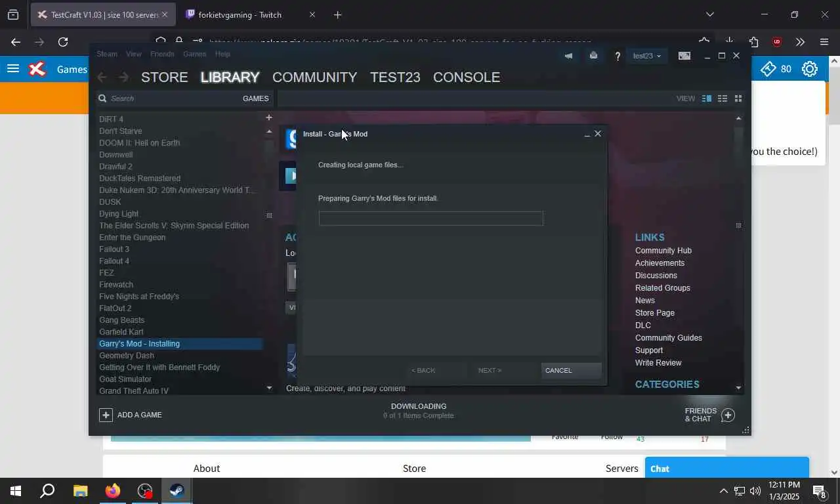Switch Steam to Big Picture mode
This screenshot has height=504, width=840.
pos(684,56)
